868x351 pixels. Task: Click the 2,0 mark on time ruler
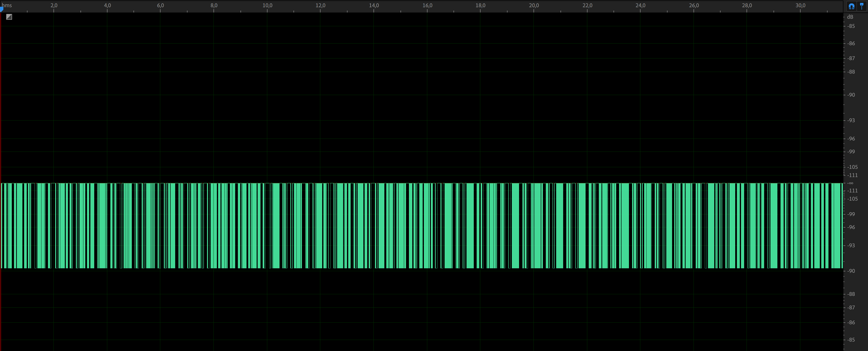54,5
